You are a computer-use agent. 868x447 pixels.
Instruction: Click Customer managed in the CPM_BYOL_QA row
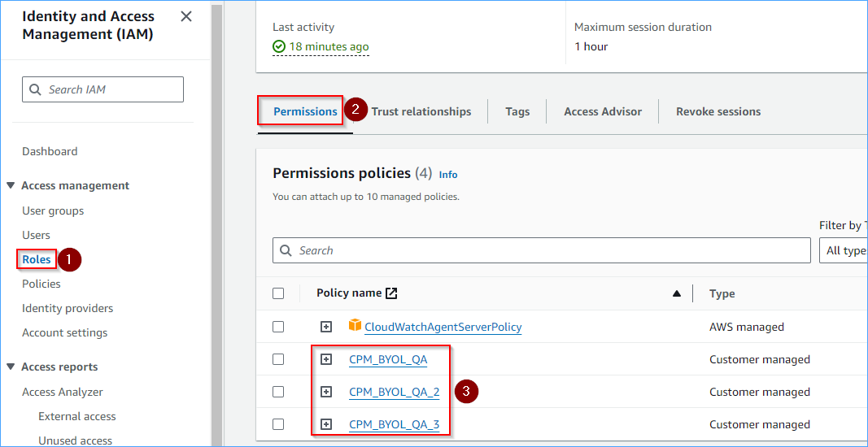coord(760,359)
